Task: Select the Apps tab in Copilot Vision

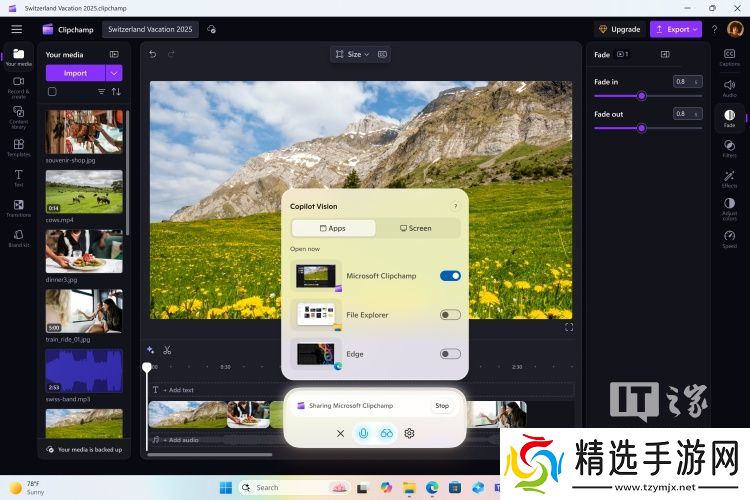Action: pos(333,228)
